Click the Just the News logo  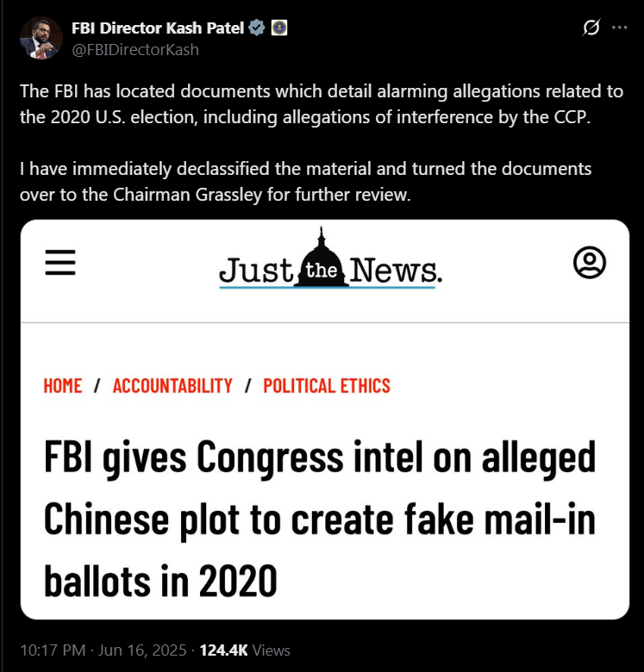(x=330, y=258)
